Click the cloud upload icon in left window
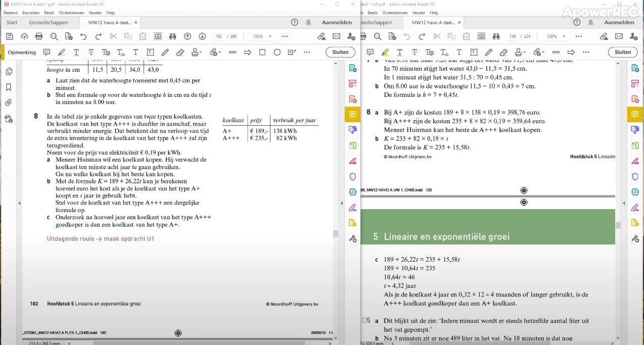This screenshot has width=644, height=345. [24, 36]
